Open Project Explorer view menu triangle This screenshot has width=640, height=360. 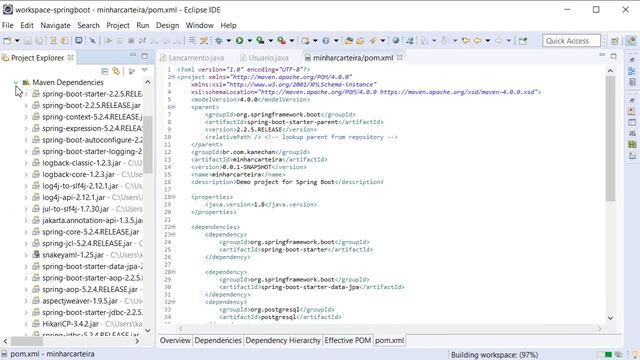point(144,71)
